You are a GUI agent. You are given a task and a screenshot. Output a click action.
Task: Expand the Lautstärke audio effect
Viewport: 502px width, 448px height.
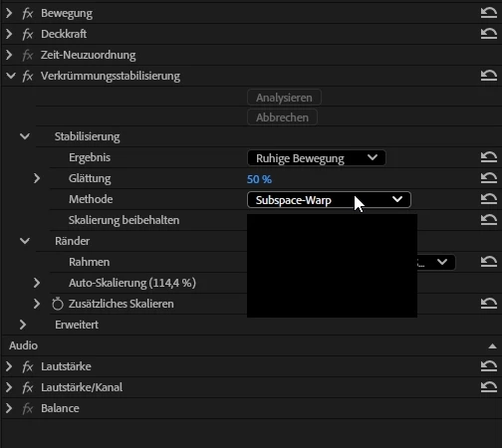pos(9,366)
